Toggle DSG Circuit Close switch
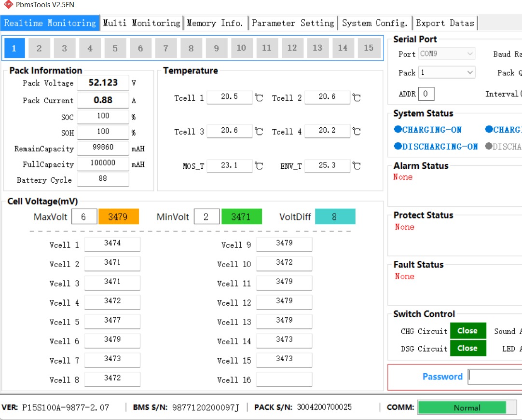This screenshot has height=420, width=522. point(467,348)
